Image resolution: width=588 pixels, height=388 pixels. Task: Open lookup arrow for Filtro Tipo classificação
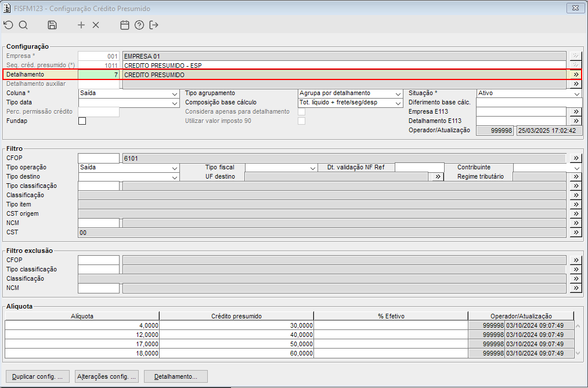(576, 186)
